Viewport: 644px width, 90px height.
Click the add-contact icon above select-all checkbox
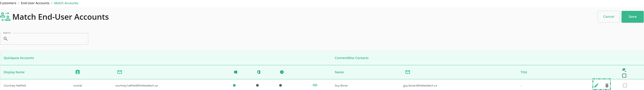[x=624, y=70]
